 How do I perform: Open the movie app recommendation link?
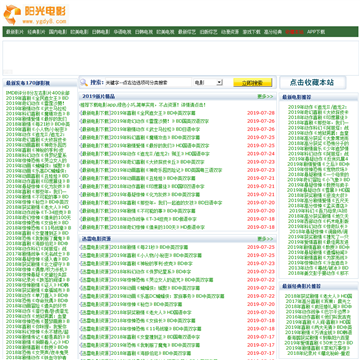143,105
